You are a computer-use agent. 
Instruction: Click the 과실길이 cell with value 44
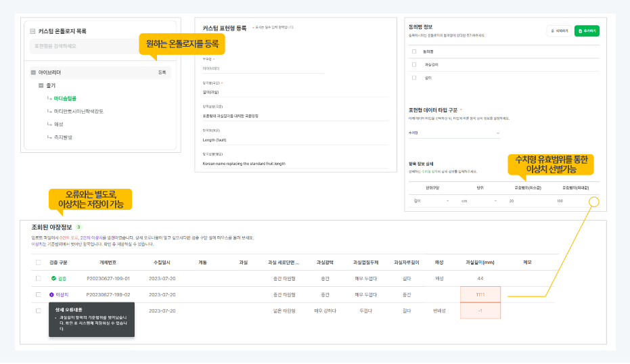(x=480, y=279)
